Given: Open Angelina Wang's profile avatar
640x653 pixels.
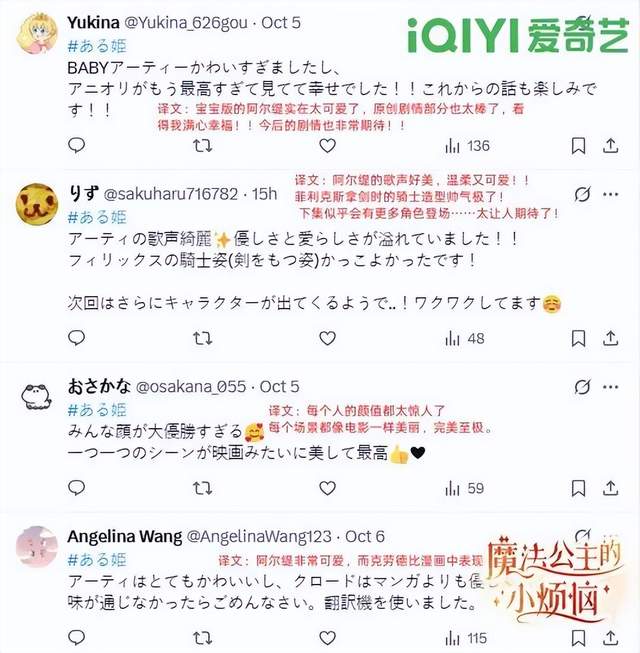Looking at the screenshot, I should 36,546.
